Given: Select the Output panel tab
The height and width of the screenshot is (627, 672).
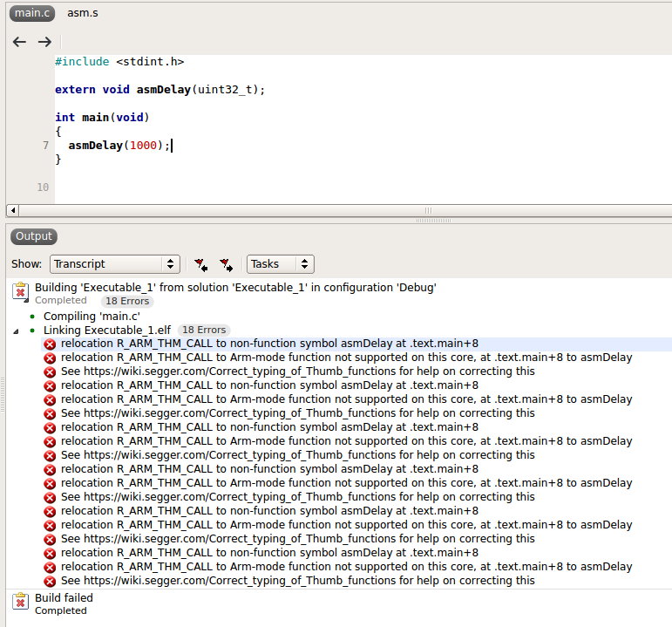Looking at the screenshot, I should pyautogui.click(x=34, y=236).
